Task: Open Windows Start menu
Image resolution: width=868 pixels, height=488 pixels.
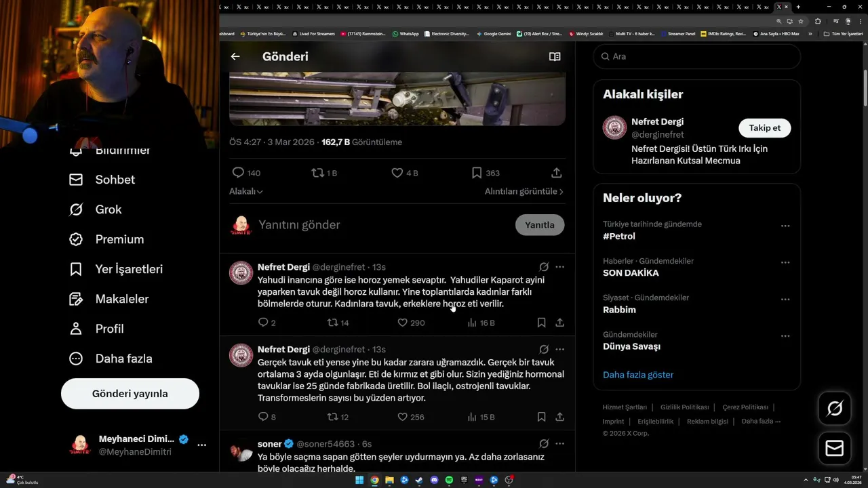Action: 359,481
